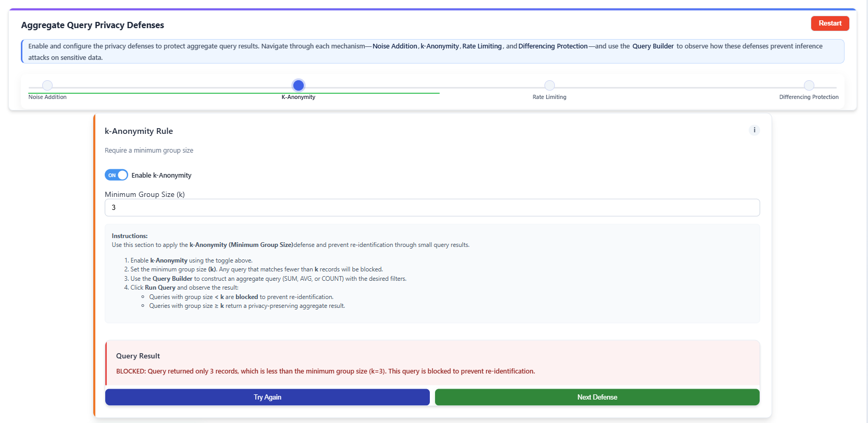Click the red BLOCKED query result message
This screenshot has width=868, height=423.
pos(325,371)
